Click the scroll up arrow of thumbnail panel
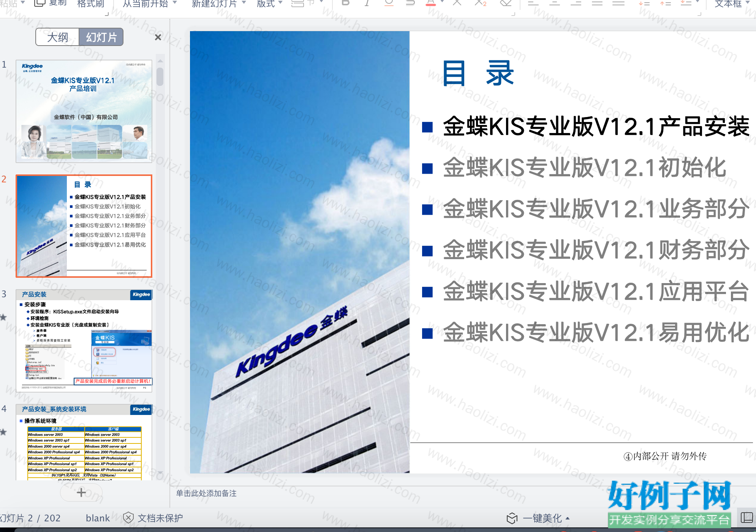This screenshot has height=532, width=756. (x=160, y=61)
